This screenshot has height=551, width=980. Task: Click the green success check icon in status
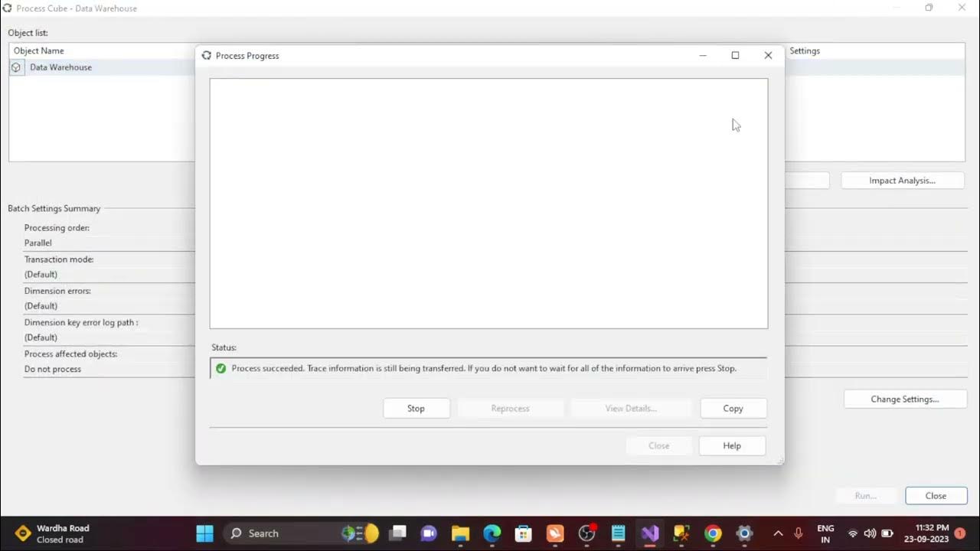tap(221, 368)
